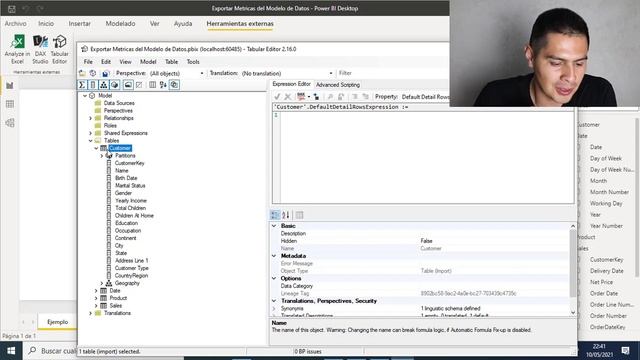640x360 pixels.
Task: Toggle measures visibility with the sigma button
Action: click(82, 85)
